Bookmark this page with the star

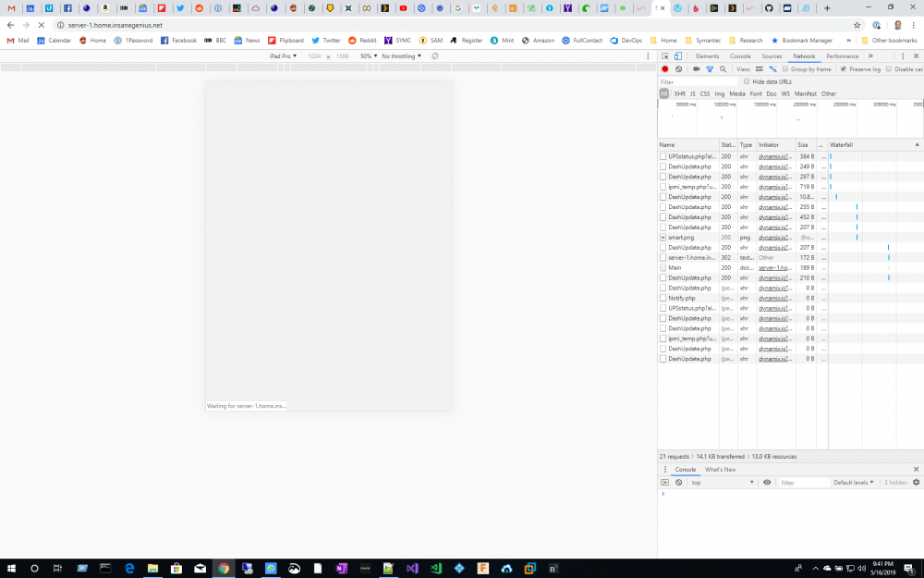[857, 25]
